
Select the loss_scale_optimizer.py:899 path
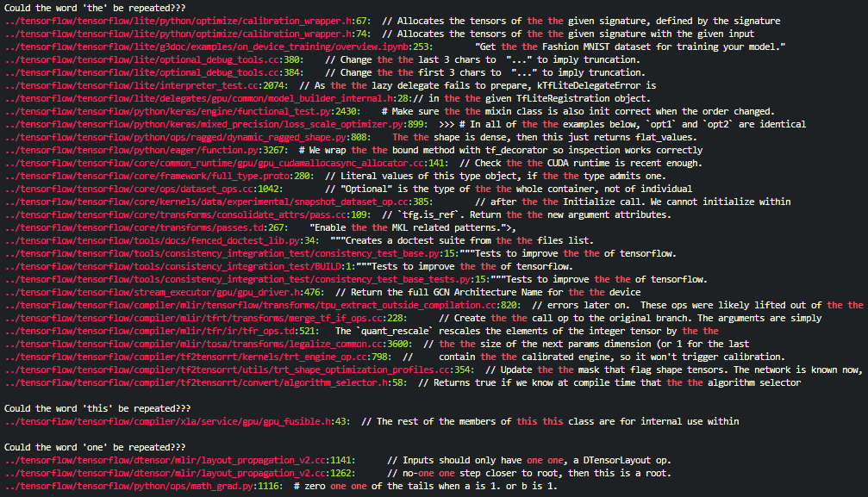[x=215, y=124]
